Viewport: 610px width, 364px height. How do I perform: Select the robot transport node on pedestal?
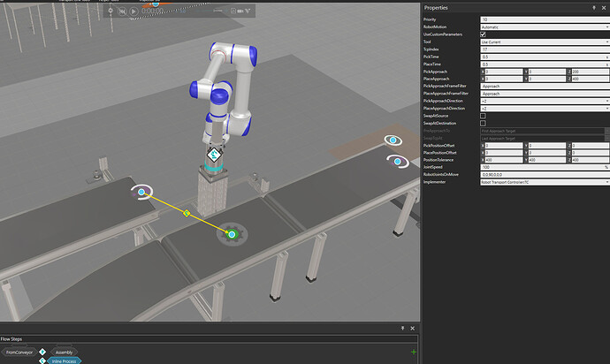point(214,155)
